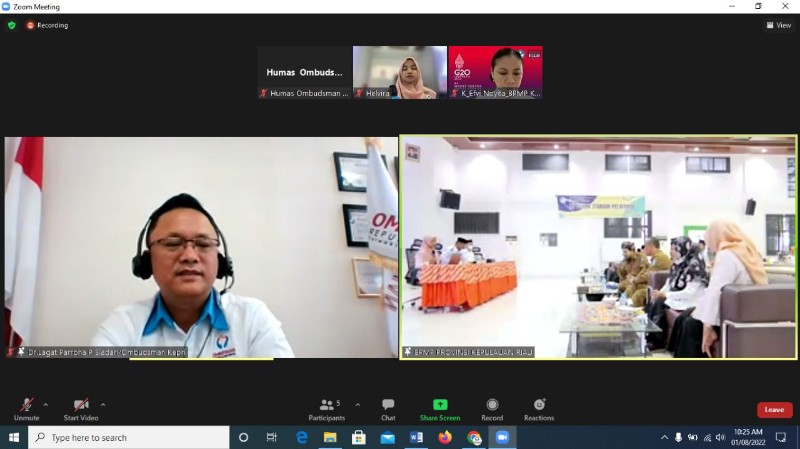Select the Helvira participant thumbnail
This screenshot has width=800, height=449.
coord(400,72)
